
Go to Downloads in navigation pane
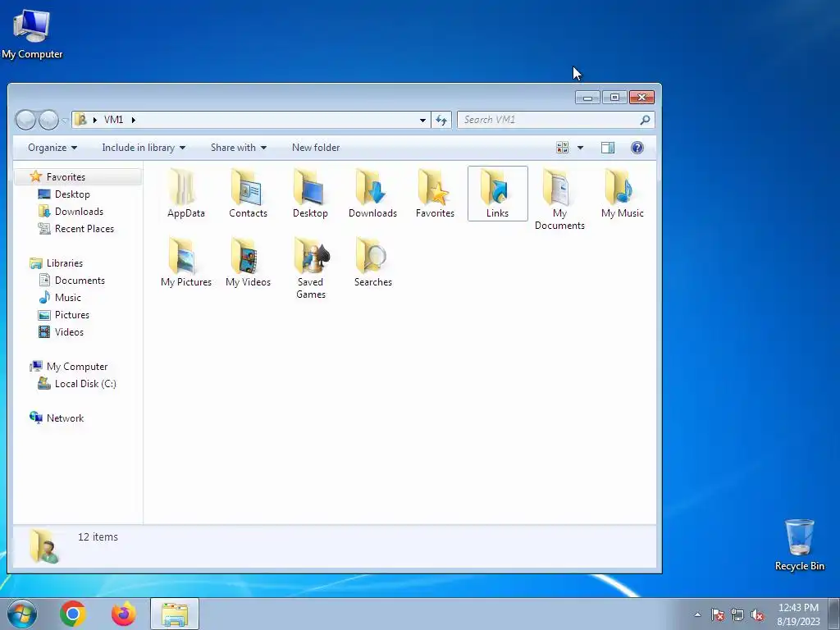[x=79, y=212]
